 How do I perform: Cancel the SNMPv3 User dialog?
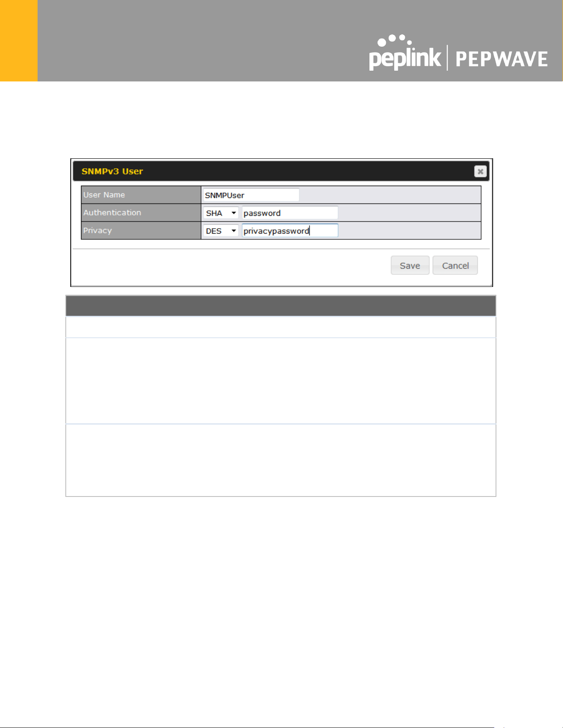click(x=455, y=265)
